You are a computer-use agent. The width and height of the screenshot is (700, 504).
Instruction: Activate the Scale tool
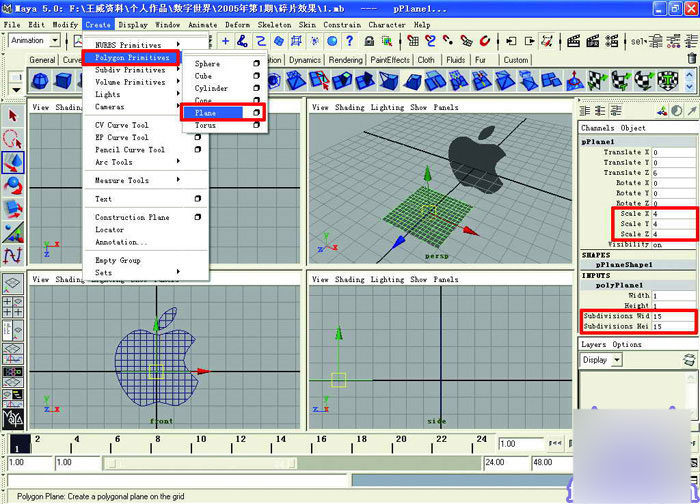click(x=13, y=209)
